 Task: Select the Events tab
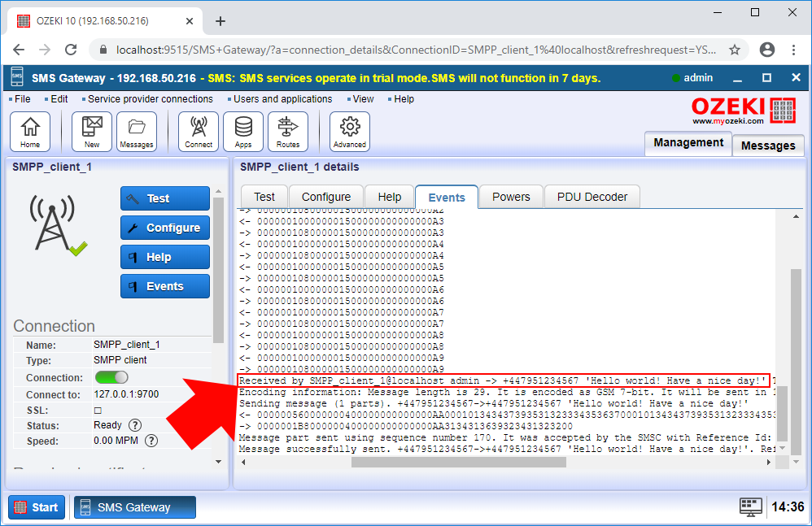tap(447, 198)
